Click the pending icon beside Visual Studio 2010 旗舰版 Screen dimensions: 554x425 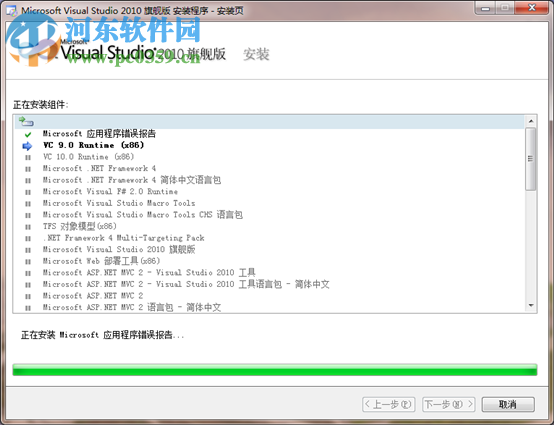(28, 250)
